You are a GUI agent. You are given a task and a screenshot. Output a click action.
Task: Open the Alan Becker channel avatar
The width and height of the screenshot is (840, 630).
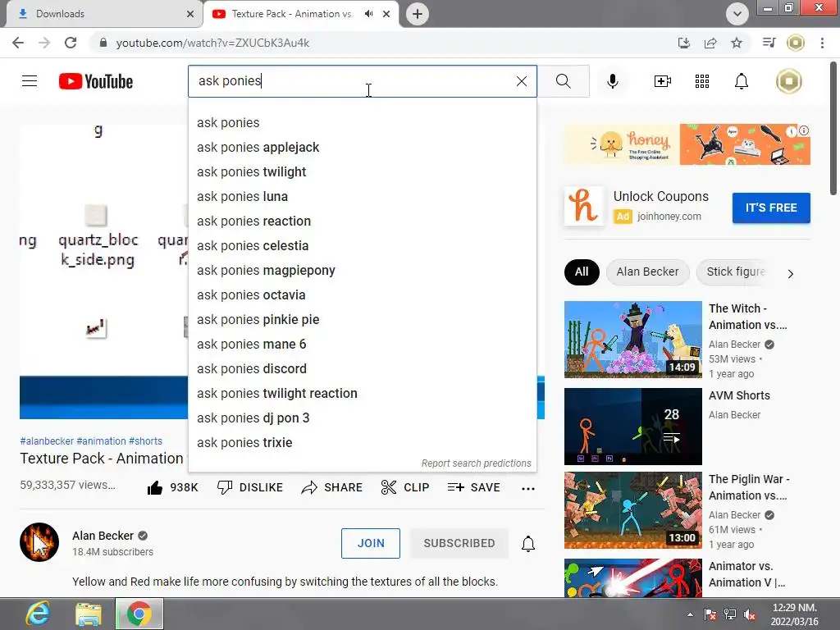pos(39,542)
